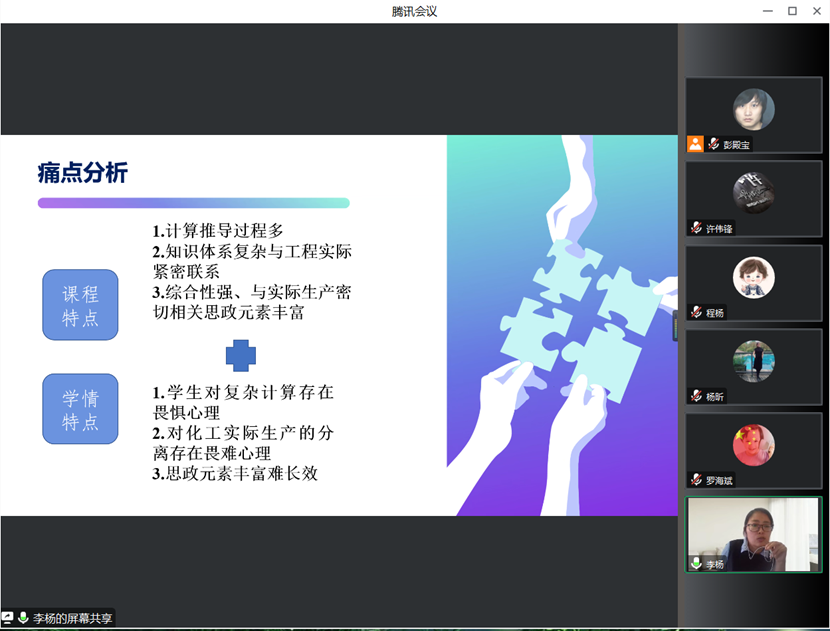Click the 课程特点 blue box on slide
This screenshot has height=631, width=830.
point(80,305)
